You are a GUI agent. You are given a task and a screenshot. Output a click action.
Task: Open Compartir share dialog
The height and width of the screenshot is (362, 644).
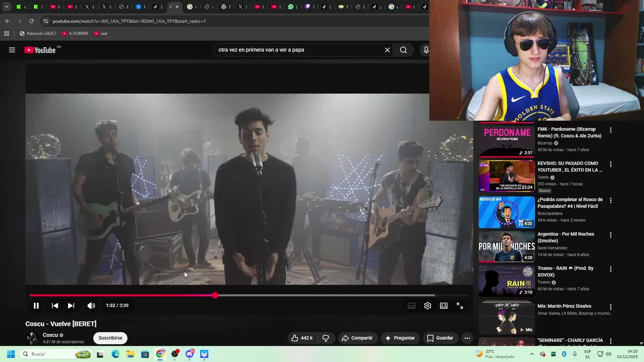pos(357,338)
